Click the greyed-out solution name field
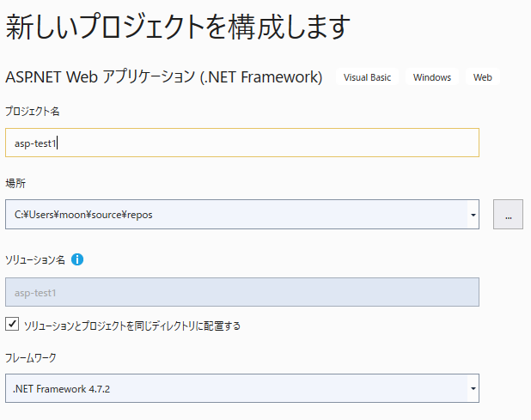Viewport: 531px width, 420px height. tap(241, 293)
